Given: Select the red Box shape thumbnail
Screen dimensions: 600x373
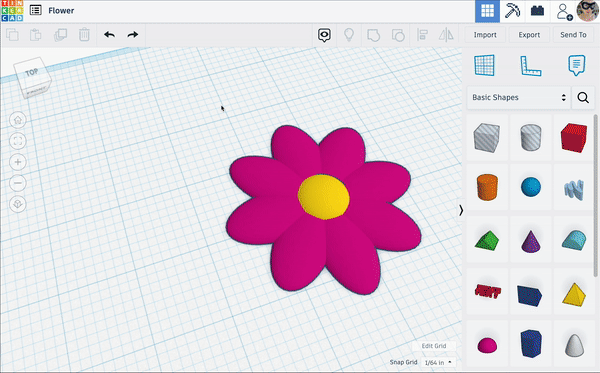Looking at the screenshot, I should point(574,137).
